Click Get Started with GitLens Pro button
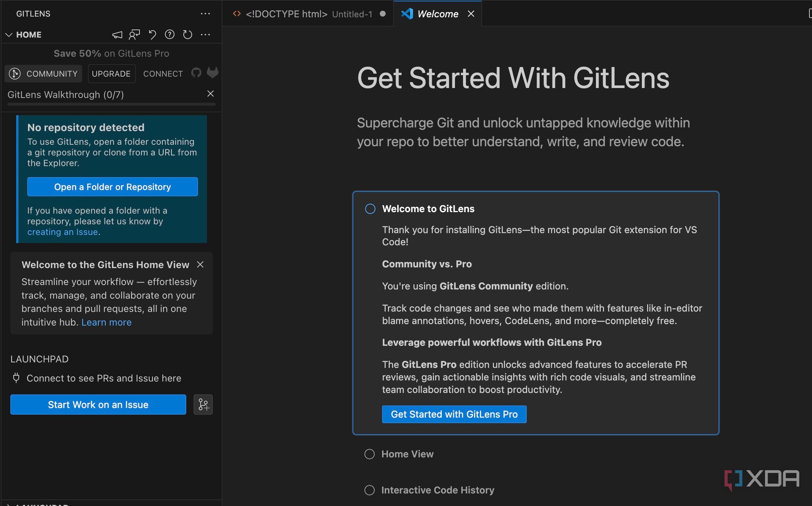This screenshot has width=812, height=506. (x=454, y=414)
